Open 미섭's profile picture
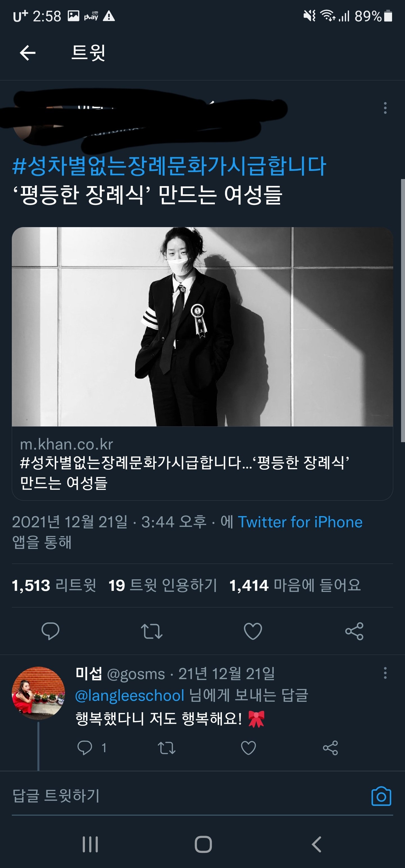This screenshot has width=405, height=868. [39, 693]
